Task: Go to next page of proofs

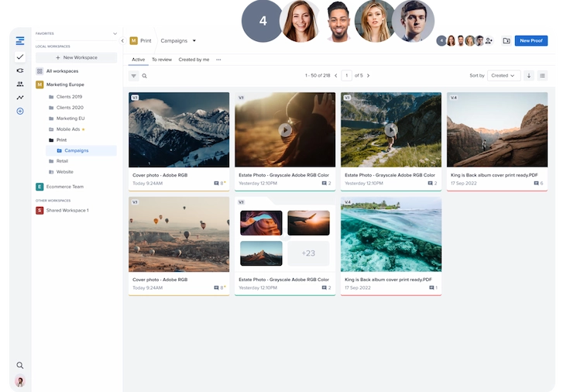Action: point(368,75)
